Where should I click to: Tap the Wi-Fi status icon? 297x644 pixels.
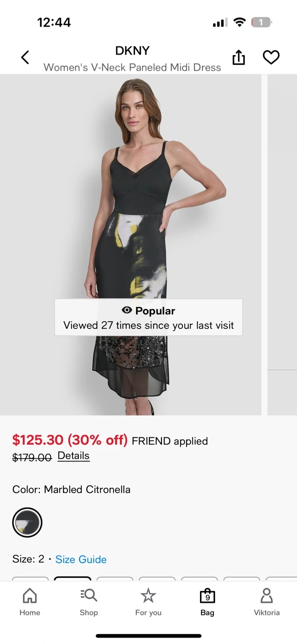coord(240,22)
